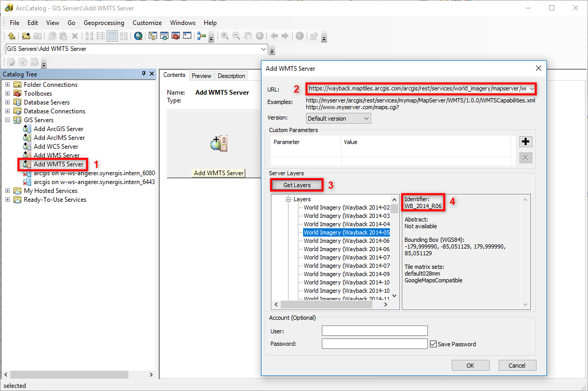Open the Geoprocessing menu
The height and width of the screenshot is (391, 588).
pyautogui.click(x=103, y=22)
